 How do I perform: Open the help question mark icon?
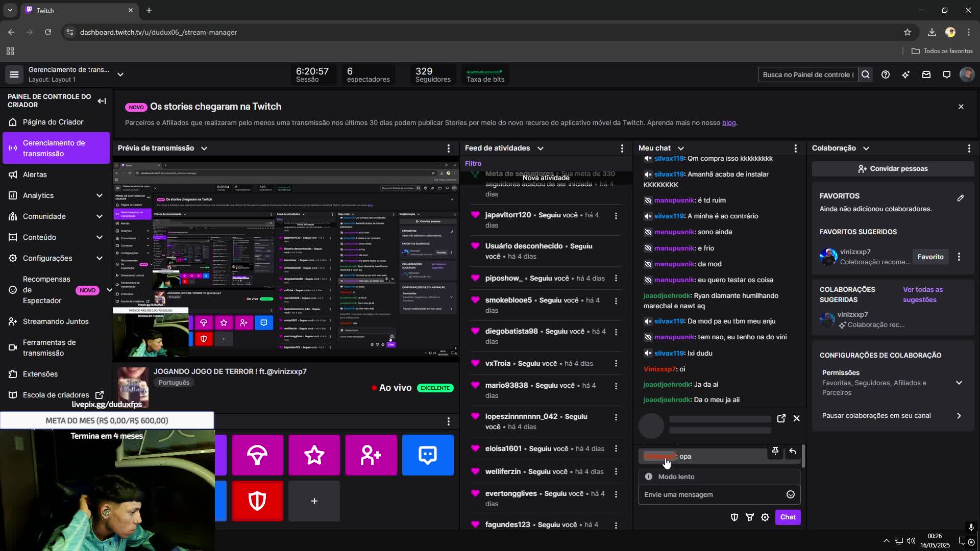point(886,74)
